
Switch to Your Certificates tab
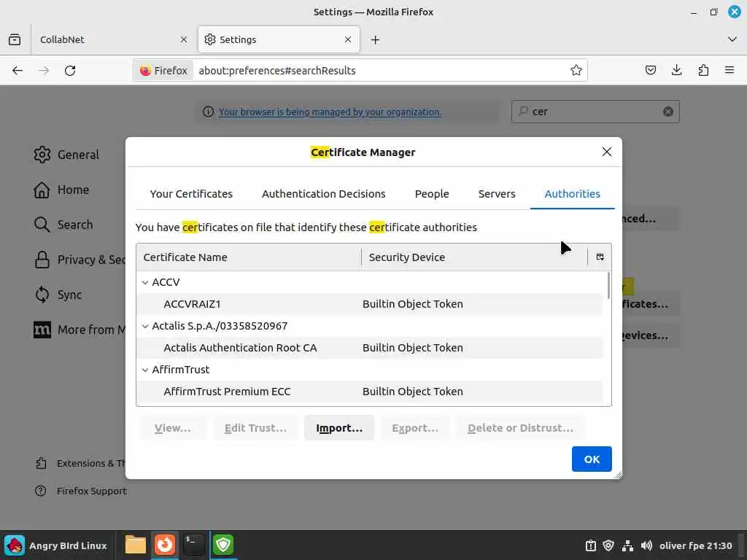[191, 194]
